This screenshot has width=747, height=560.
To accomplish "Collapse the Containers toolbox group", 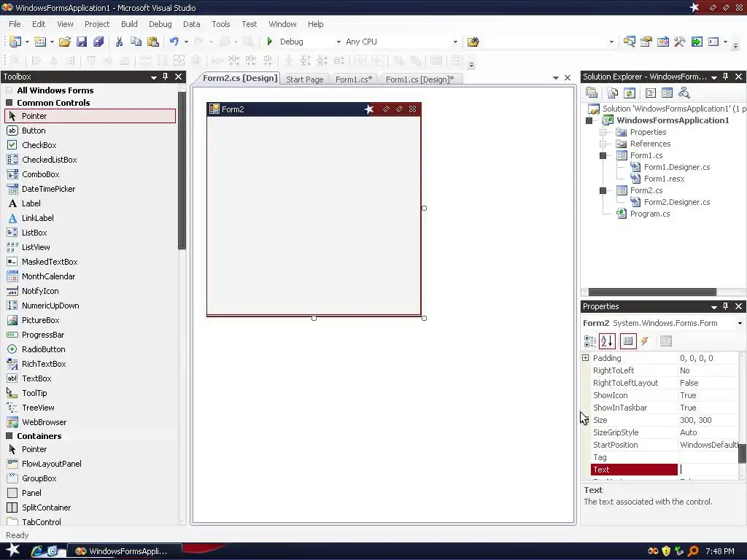I will pyautogui.click(x=9, y=436).
